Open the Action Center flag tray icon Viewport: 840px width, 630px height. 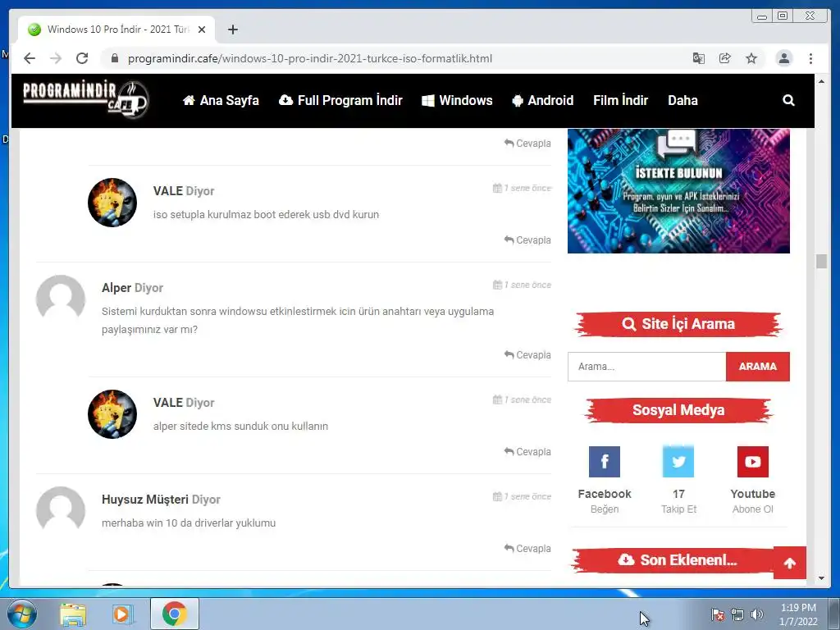coord(717,614)
